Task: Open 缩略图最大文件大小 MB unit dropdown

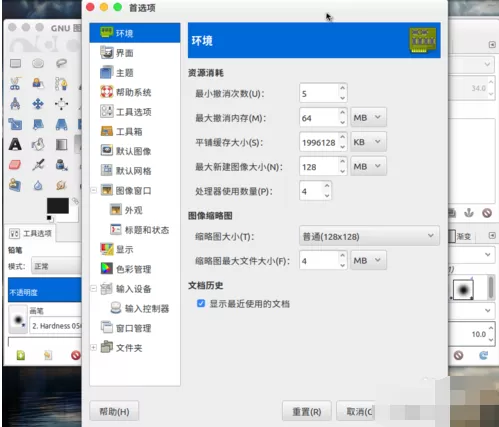Action: click(368, 260)
